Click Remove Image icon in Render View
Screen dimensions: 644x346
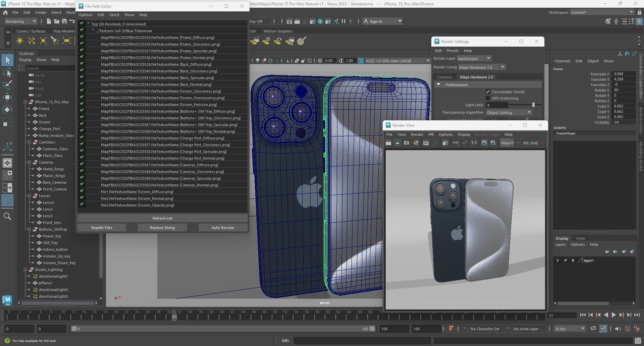(x=493, y=143)
